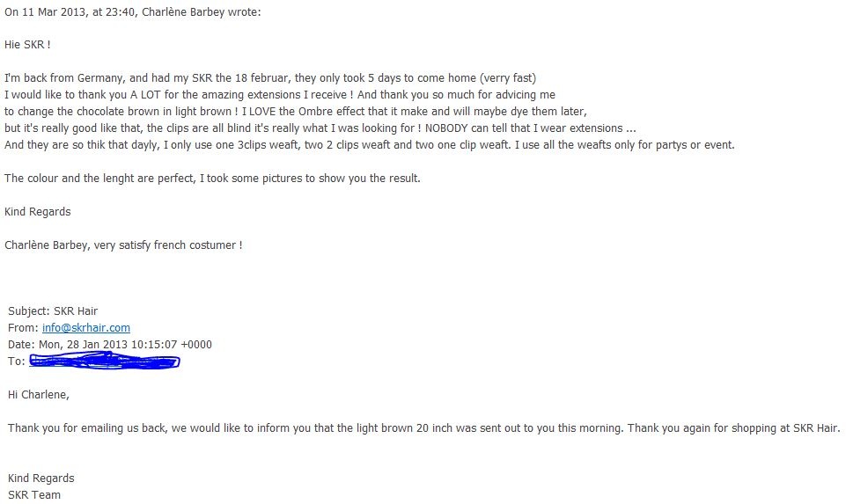853x504 pixels.
Task: Click the line mentioning NOBODY can tell
Action: (x=320, y=128)
